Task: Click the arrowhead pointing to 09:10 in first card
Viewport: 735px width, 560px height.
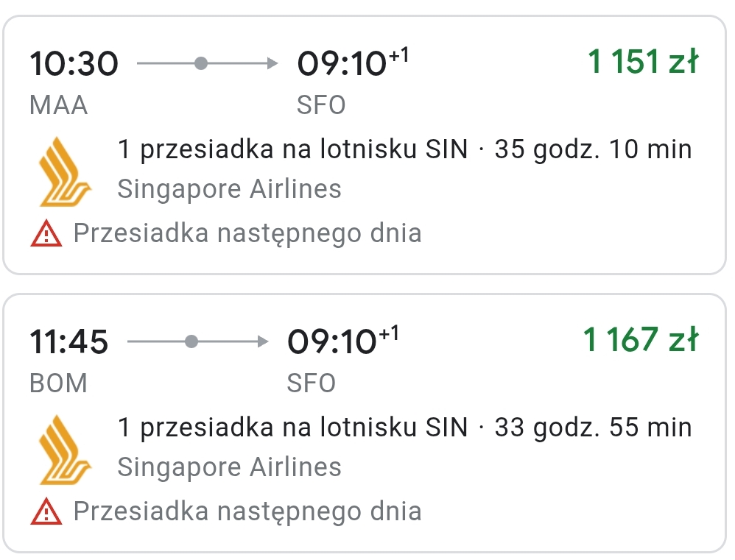Action: pyautogui.click(x=272, y=63)
